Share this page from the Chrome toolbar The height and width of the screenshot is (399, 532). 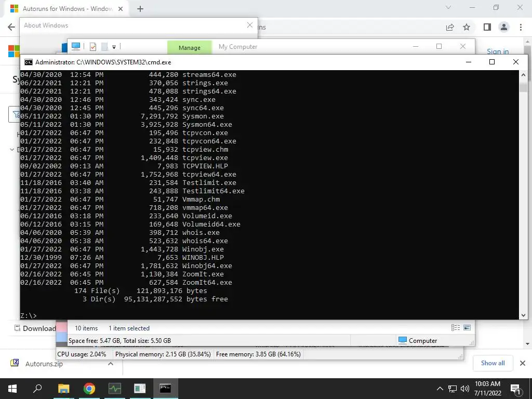pos(450,27)
